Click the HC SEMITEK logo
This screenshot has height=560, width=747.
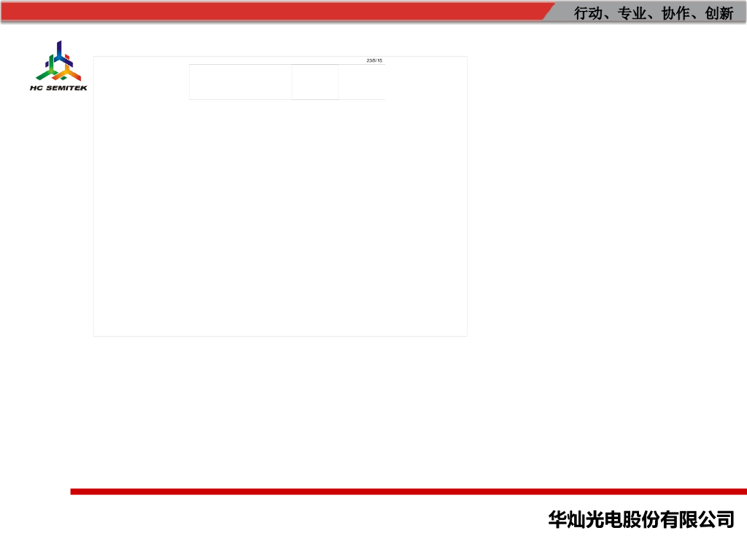[x=58, y=66]
